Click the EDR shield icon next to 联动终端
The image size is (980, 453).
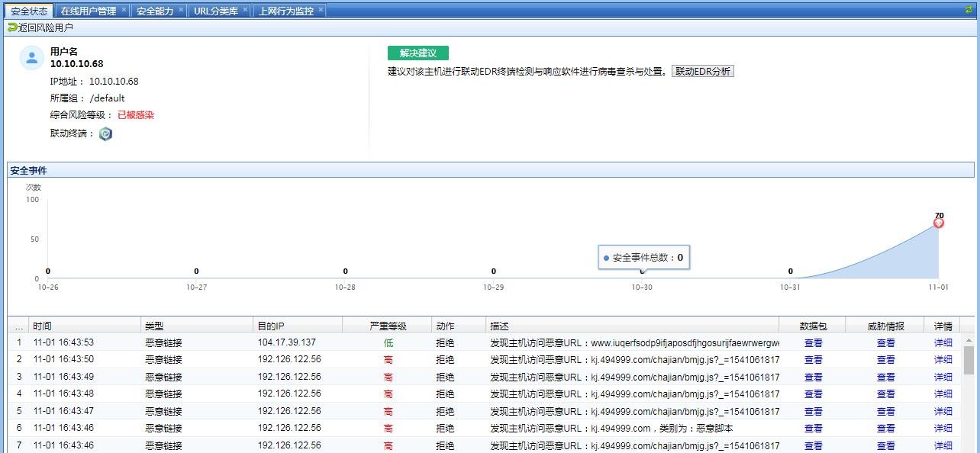point(105,133)
